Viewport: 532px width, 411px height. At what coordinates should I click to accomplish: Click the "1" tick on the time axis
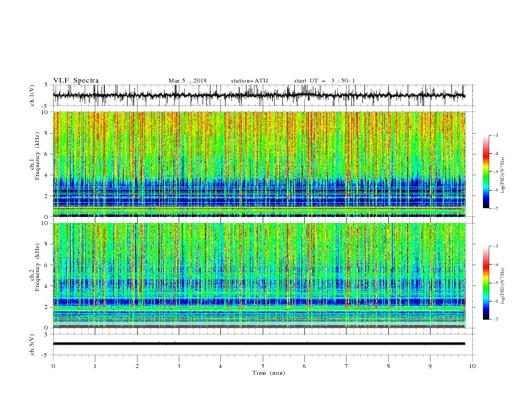(x=95, y=366)
